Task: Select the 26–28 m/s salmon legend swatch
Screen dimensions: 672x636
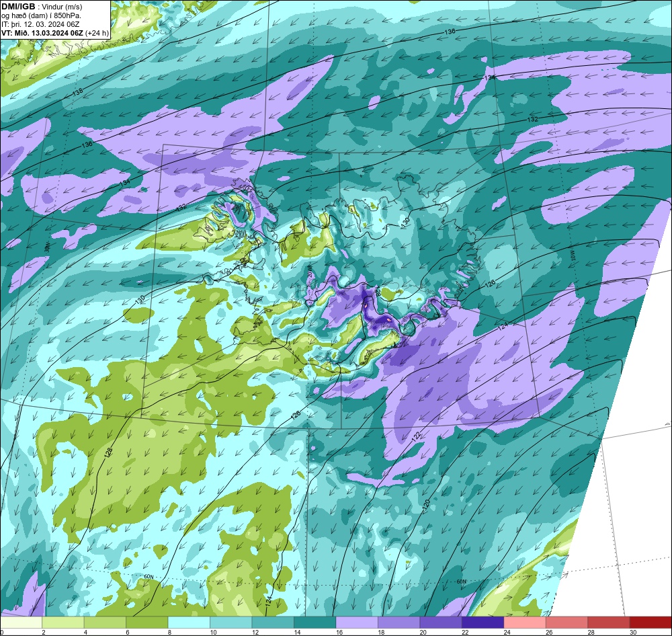Action: (x=567, y=623)
